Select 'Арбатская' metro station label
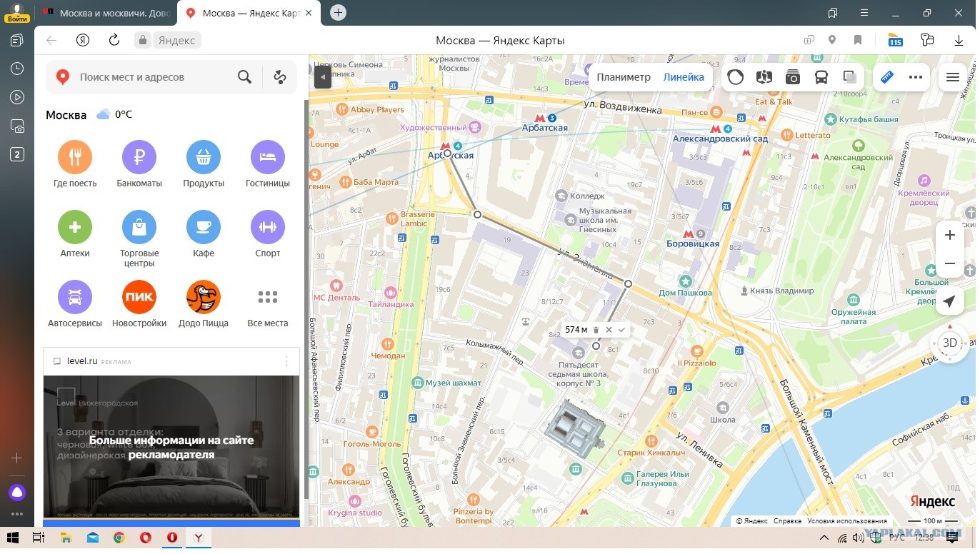Viewport: 980px width, 554px height. coord(544,129)
